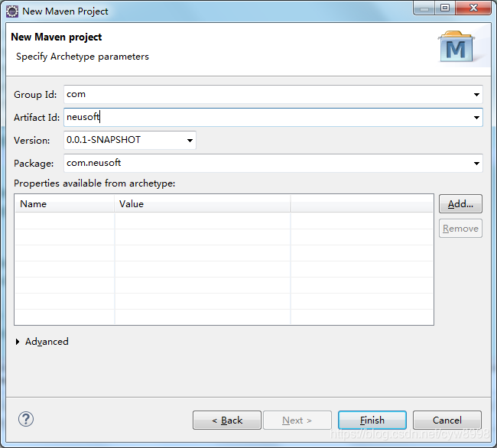Viewport: 497px width, 448px height.
Task: Click the Finish button
Action: 372,420
